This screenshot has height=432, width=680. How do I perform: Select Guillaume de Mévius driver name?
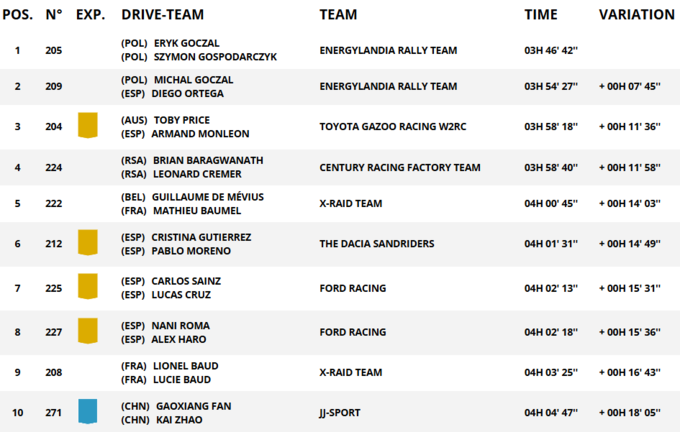pyautogui.click(x=208, y=197)
